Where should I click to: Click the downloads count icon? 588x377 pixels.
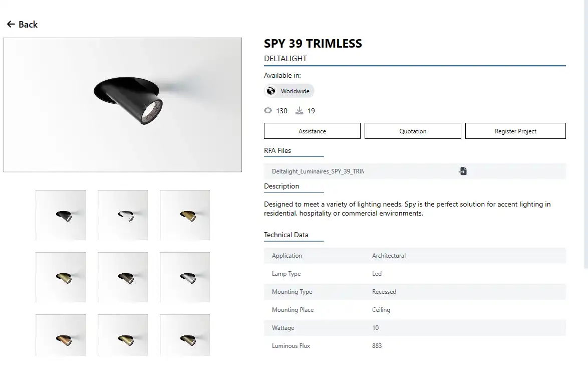click(300, 111)
